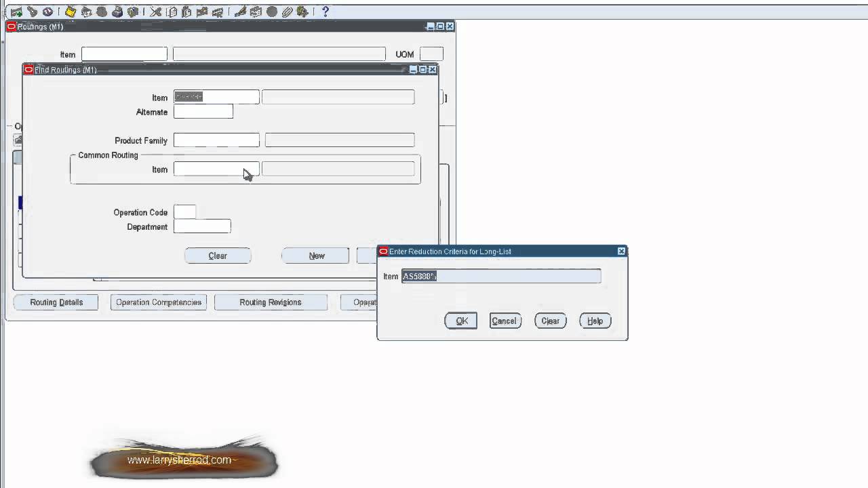Click item description field in Find Routings
868x488 pixels.
tap(338, 97)
